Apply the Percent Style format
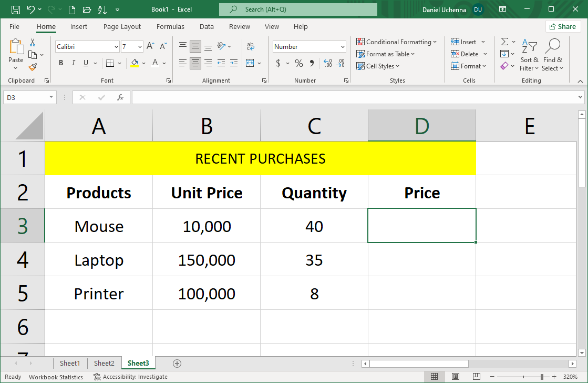 coord(298,63)
